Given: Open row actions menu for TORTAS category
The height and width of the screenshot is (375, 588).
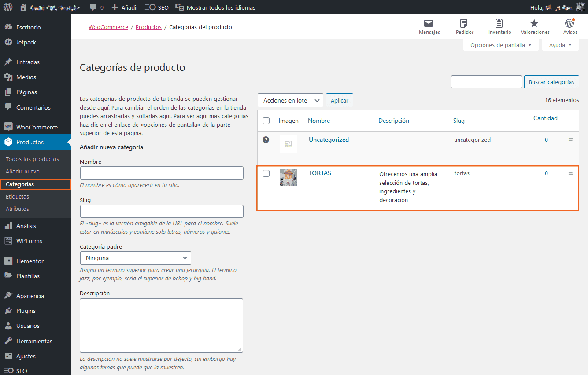Looking at the screenshot, I should click(570, 173).
